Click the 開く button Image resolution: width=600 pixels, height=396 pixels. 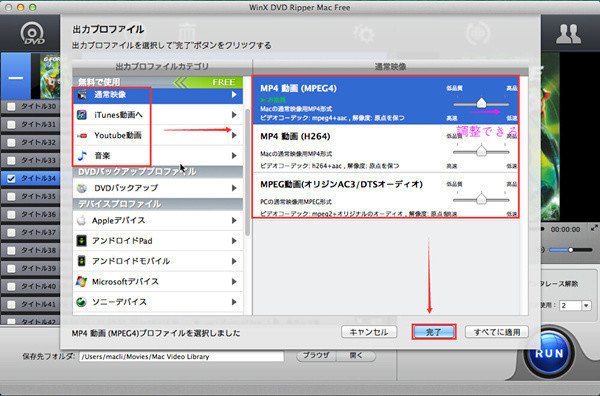pyautogui.click(x=356, y=355)
